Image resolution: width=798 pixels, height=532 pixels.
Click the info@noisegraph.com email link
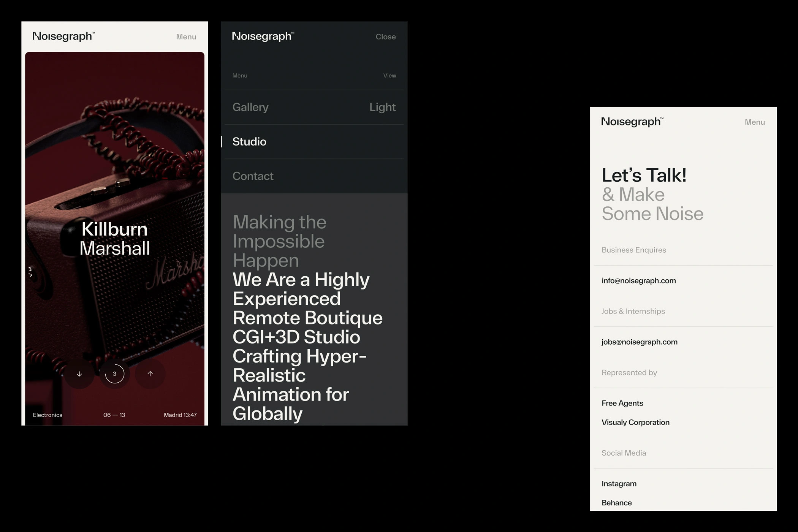[x=638, y=281]
